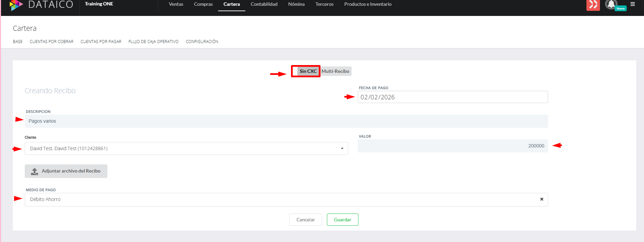Click the Descripcion text field
Screen dimensions: 644x242
click(x=286, y=121)
